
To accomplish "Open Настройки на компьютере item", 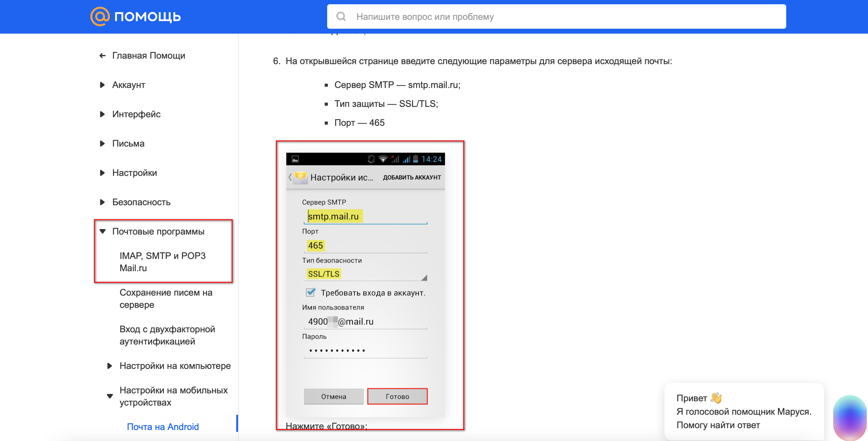I will point(175,366).
